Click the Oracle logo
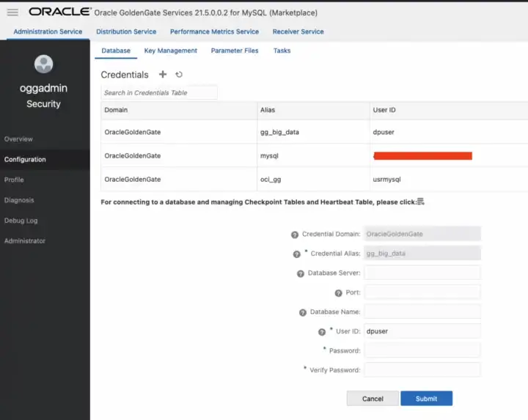 [60, 12]
